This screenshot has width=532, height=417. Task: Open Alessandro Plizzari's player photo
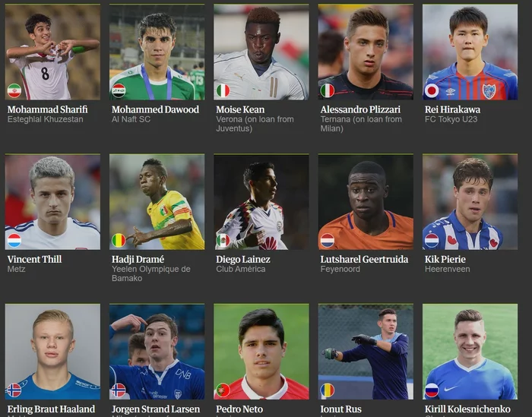tap(366, 52)
